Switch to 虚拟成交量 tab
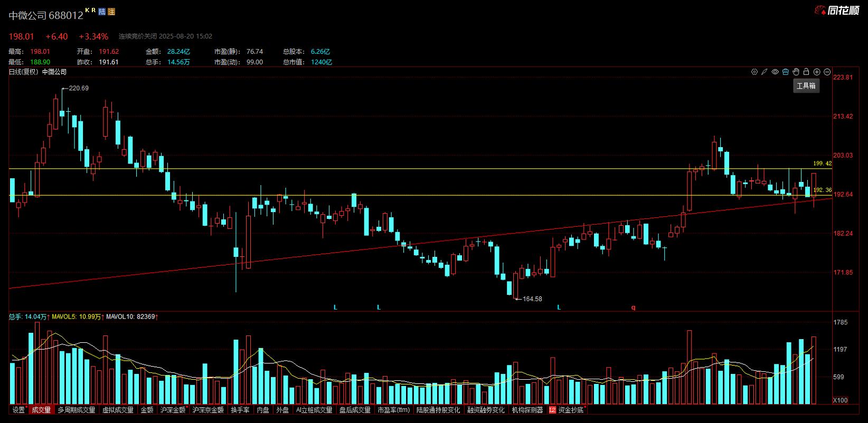868x423 pixels. pos(118,410)
